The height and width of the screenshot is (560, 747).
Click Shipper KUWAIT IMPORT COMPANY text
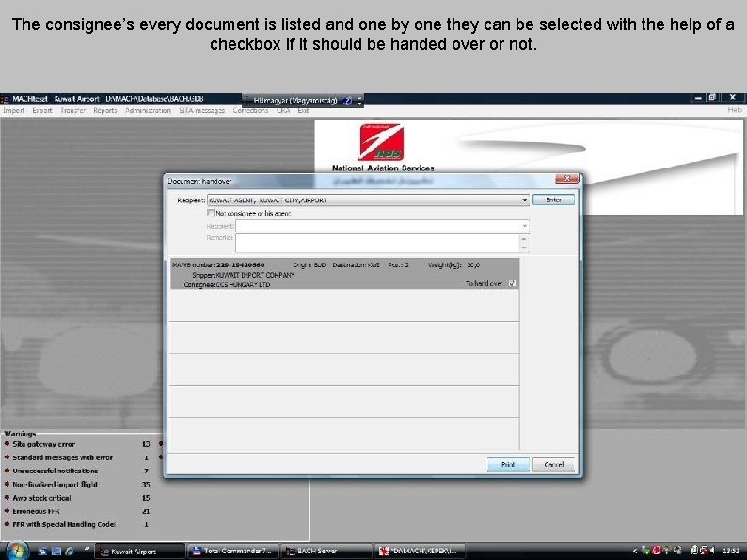click(243, 275)
